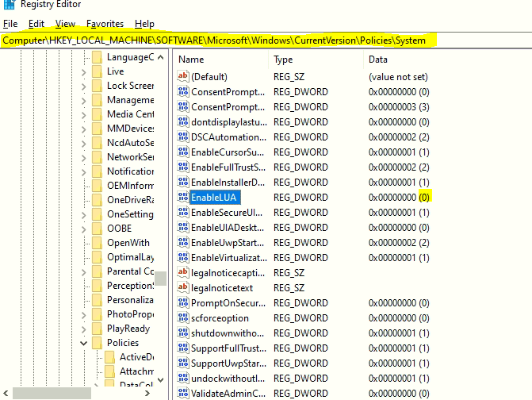The image size is (532, 400).
Task: Click the DWORD icon beside EnableUwpStart...
Action: [x=183, y=242]
